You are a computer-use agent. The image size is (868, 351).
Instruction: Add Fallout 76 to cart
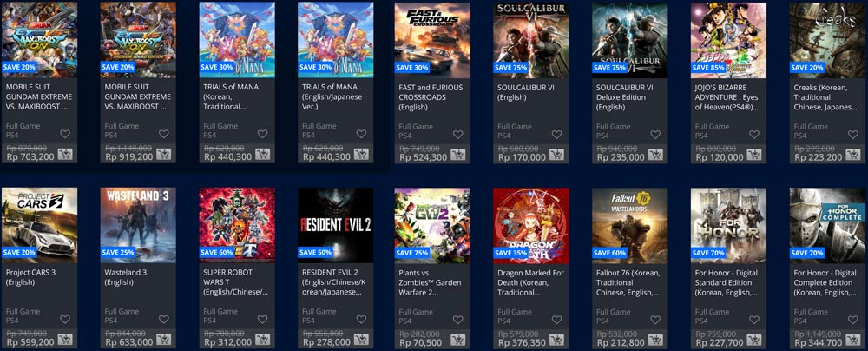tap(655, 340)
